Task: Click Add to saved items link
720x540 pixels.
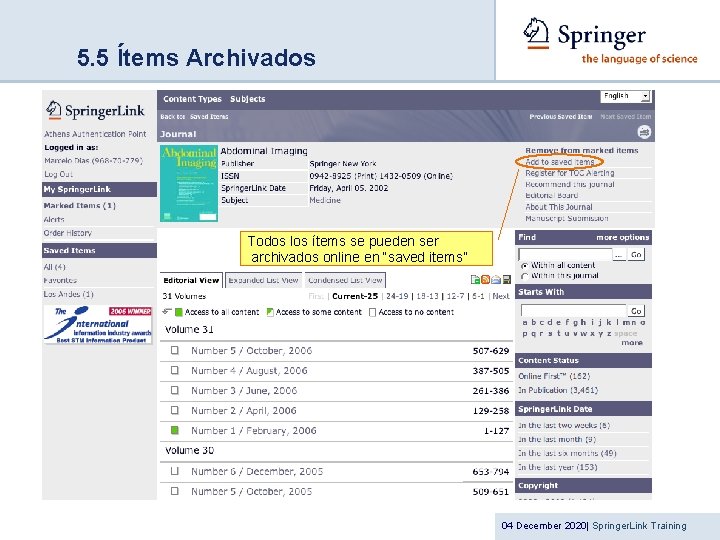Action: 560,162
